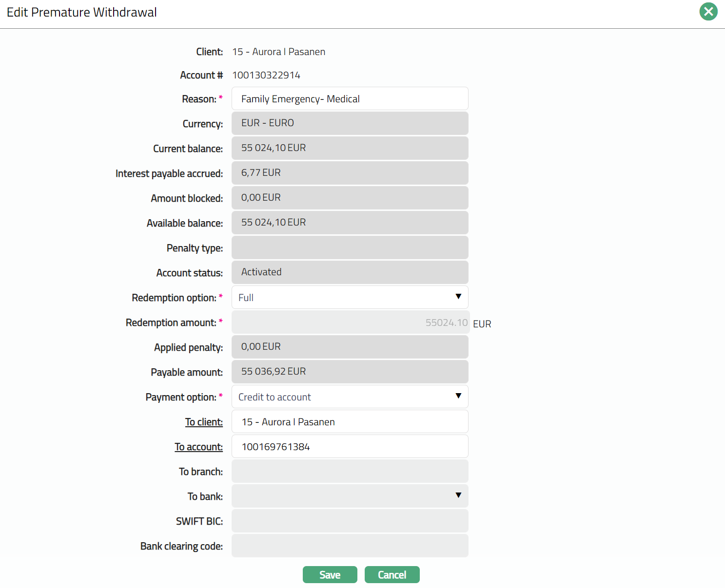This screenshot has height=588, width=725.
Task: Open the To bank dropdown
Action: click(350, 496)
